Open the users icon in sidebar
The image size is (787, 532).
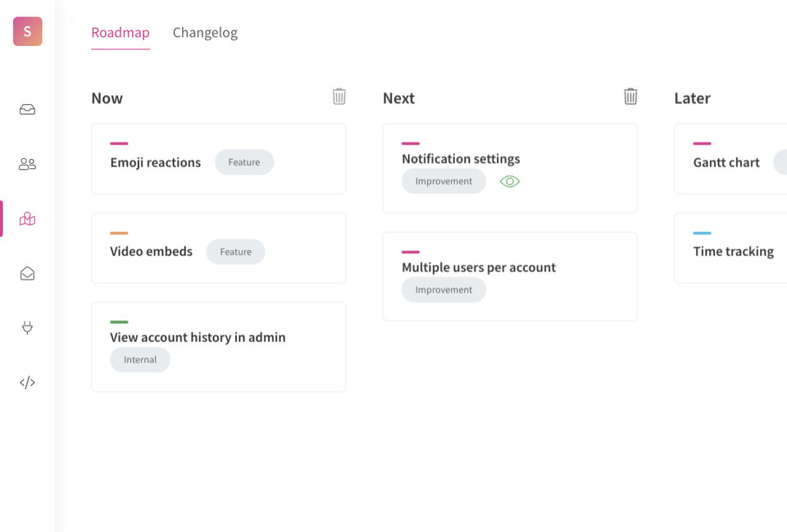(27, 164)
